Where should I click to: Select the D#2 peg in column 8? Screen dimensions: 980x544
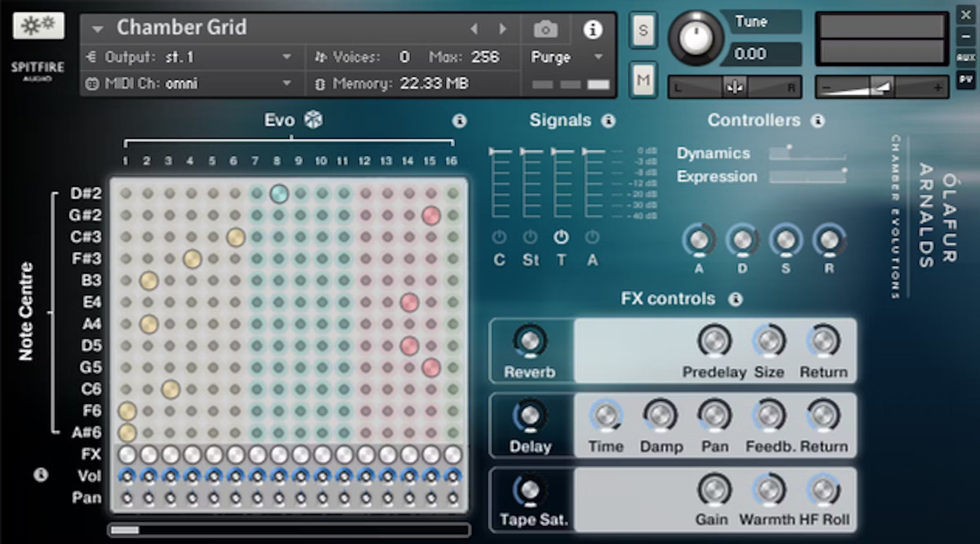pyautogui.click(x=279, y=194)
